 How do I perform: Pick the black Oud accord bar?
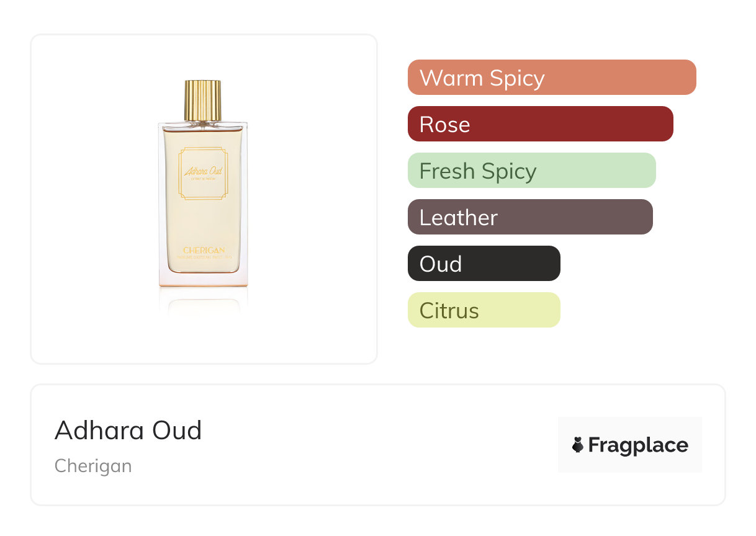[484, 264]
